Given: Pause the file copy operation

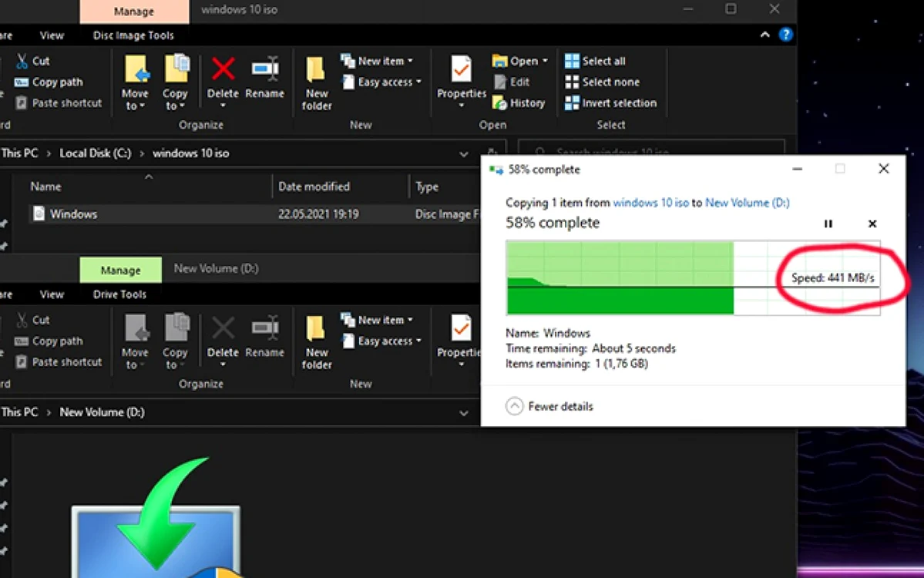Looking at the screenshot, I should [x=828, y=224].
